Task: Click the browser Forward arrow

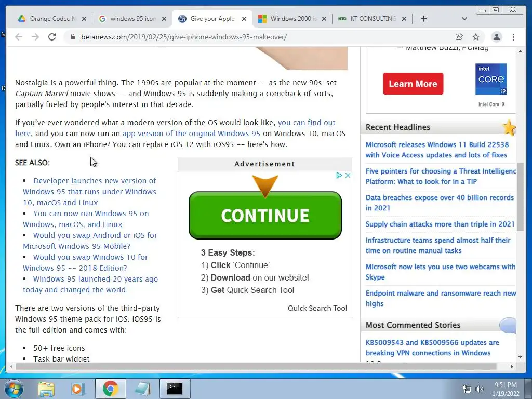Action: point(35,37)
